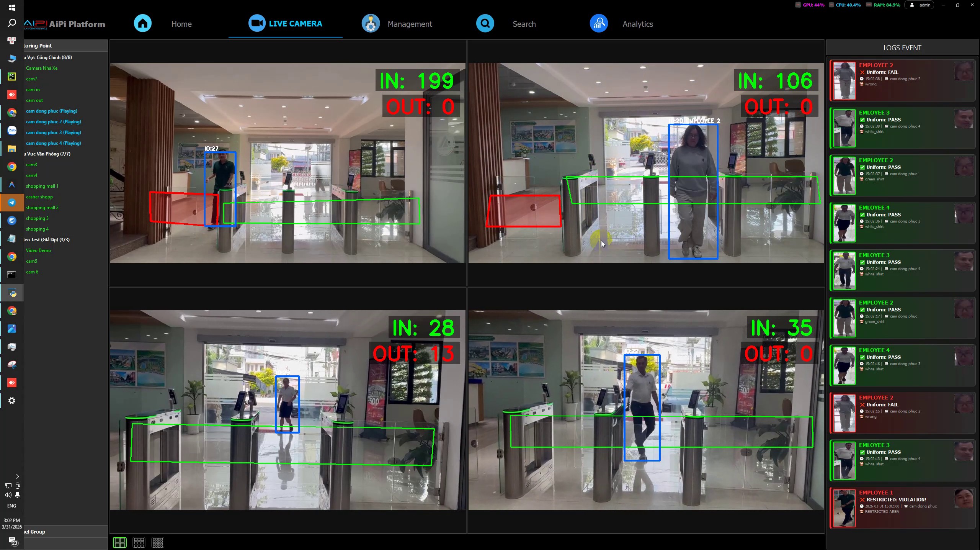Image resolution: width=980 pixels, height=550 pixels.
Task: Open Zalo from the taskbar
Action: coord(12,130)
